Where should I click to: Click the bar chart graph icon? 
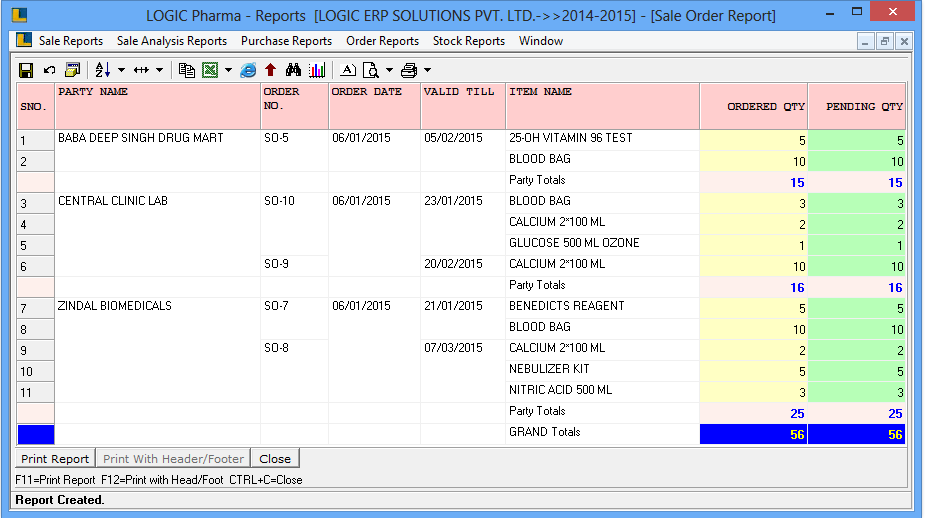click(317, 71)
